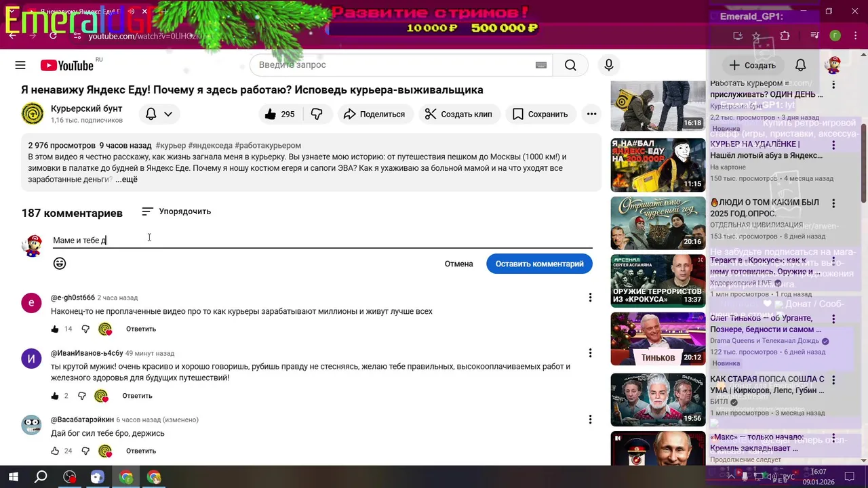Reply to @e-gh0st666 with Ответить
Viewport: 868px width, 488px height.
click(x=141, y=329)
